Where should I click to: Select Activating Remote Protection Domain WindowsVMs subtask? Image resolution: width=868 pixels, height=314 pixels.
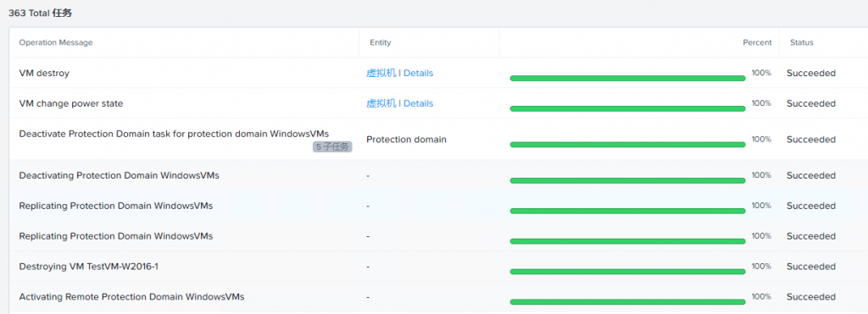(x=131, y=297)
